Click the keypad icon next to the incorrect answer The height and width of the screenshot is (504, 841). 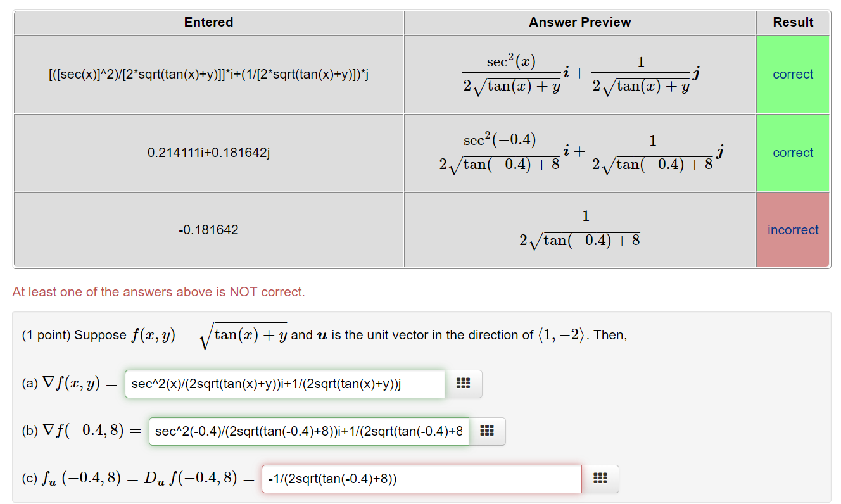(x=600, y=479)
